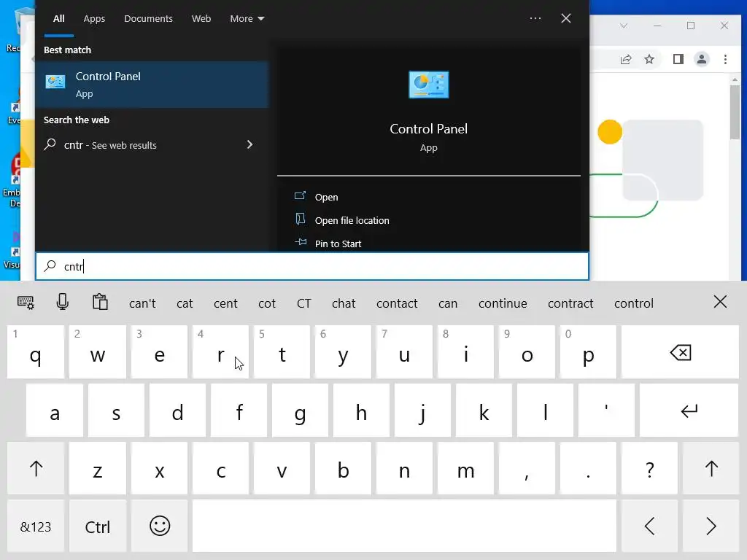Screen dimensions: 747x560
Task: Open the emoji smiley key
Action: coord(160,526)
